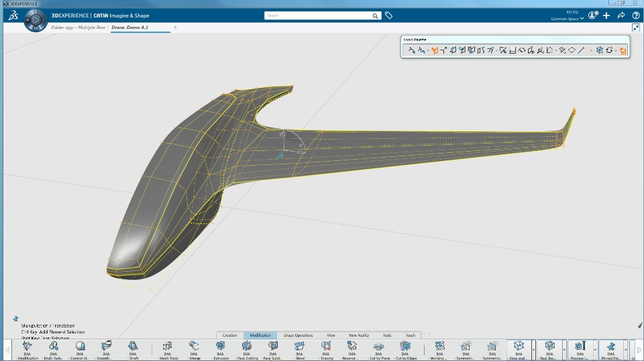Click the search magnifier icon
This screenshot has width=644, height=361.
click(375, 15)
